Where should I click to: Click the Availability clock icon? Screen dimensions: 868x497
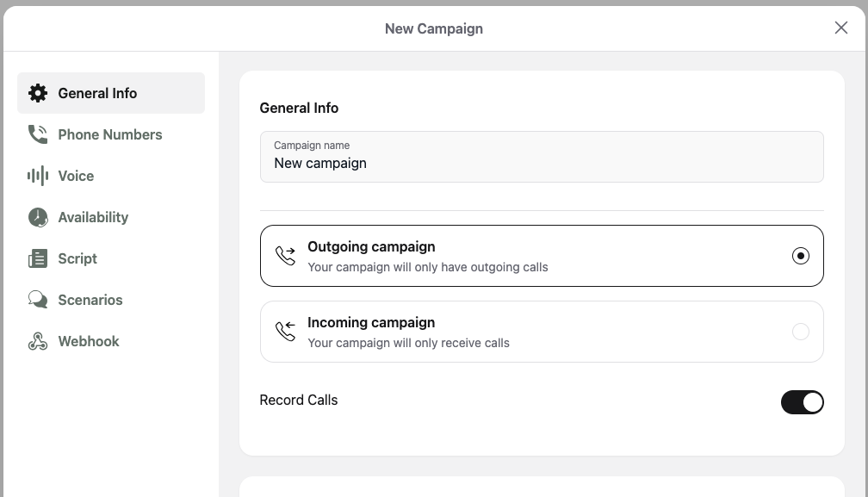pyautogui.click(x=38, y=217)
